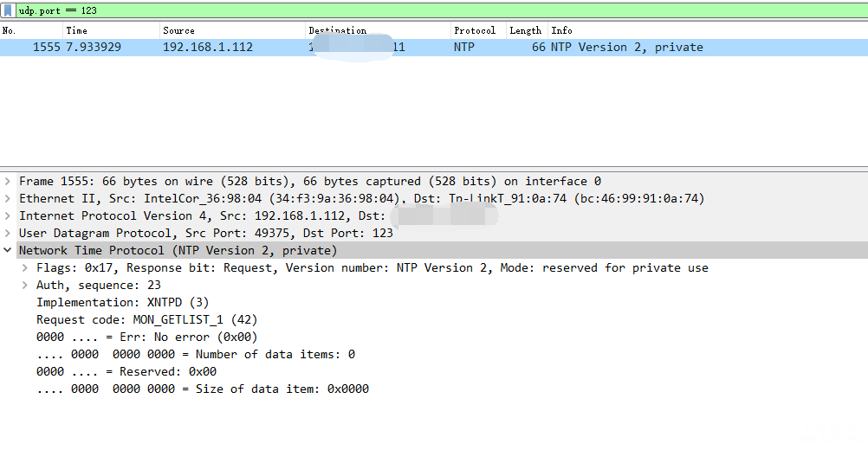The width and height of the screenshot is (868, 450).
Task: Expand the Frame 1555 tree node
Action: pyautogui.click(x=8, y=182)
